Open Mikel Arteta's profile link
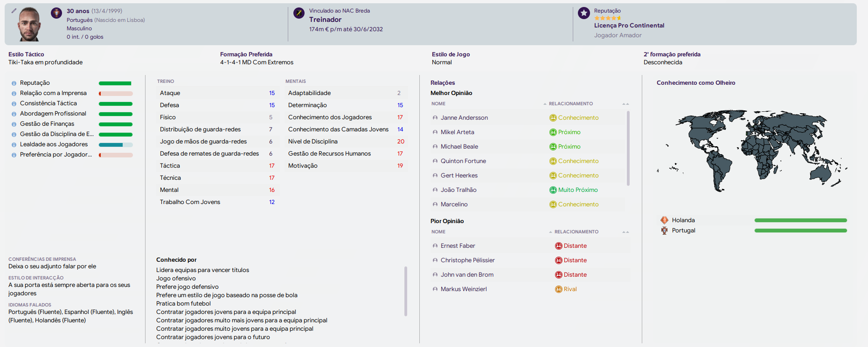Viewport: 868px width, 347px height. (457, 132)
